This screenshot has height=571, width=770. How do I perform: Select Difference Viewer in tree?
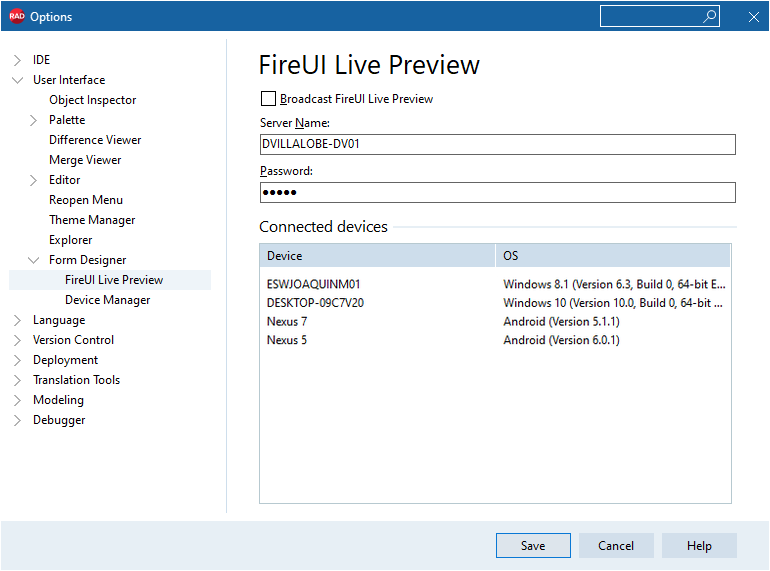point(95,140)
